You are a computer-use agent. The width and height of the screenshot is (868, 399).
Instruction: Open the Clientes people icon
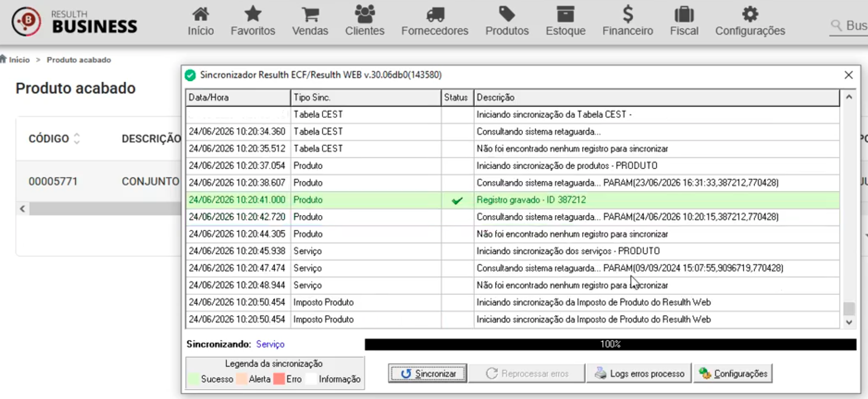(365, 14)
